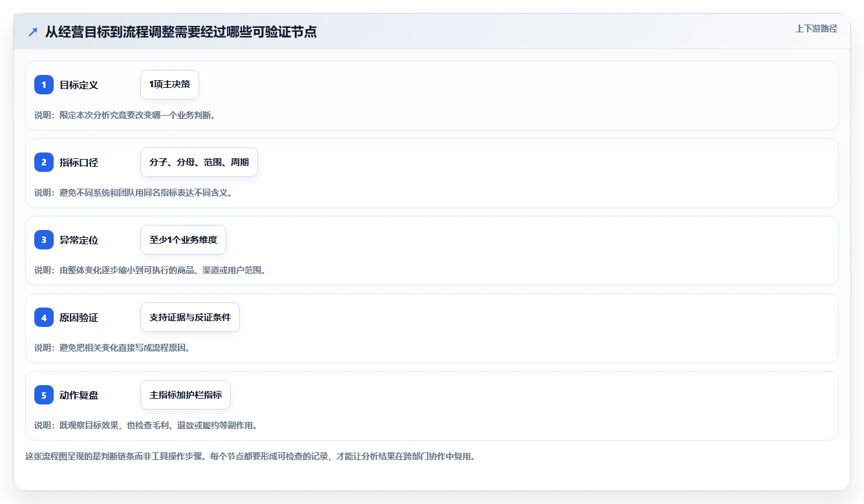864x504 pixels.
Task: Select the '原因验证' step label
Action: [x=79, y=317]
